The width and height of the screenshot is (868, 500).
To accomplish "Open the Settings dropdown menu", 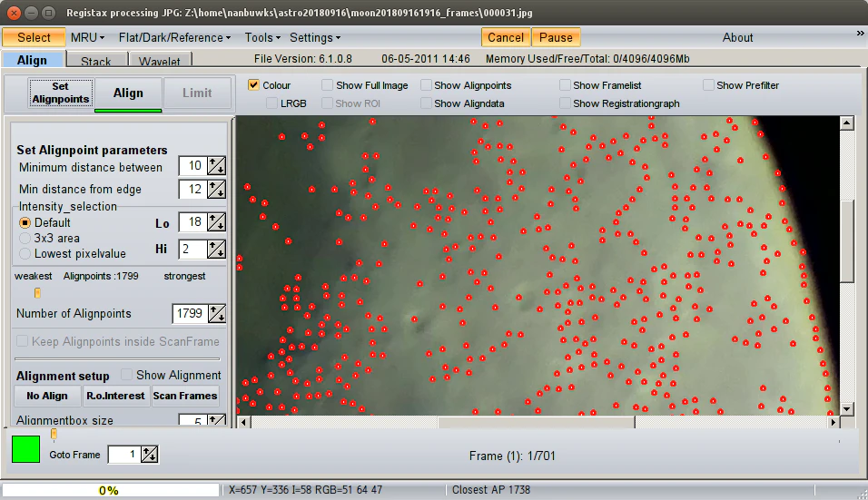I will click(315, 37).
